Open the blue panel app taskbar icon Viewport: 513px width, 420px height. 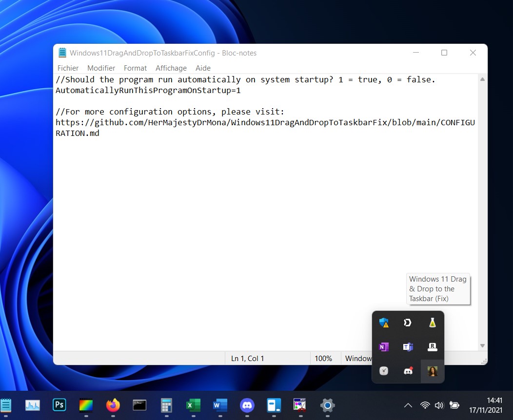tap(274, 405)
